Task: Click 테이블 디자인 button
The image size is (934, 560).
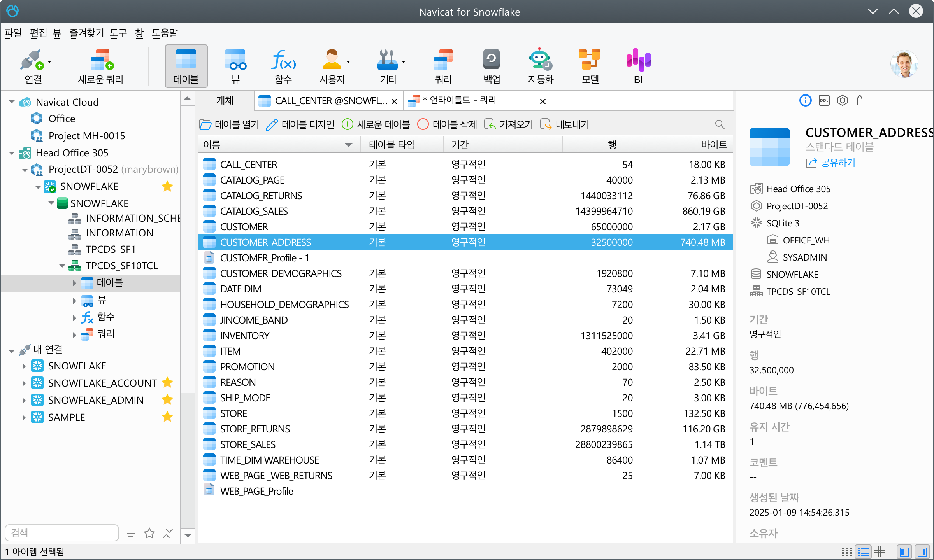Action: 300,124
